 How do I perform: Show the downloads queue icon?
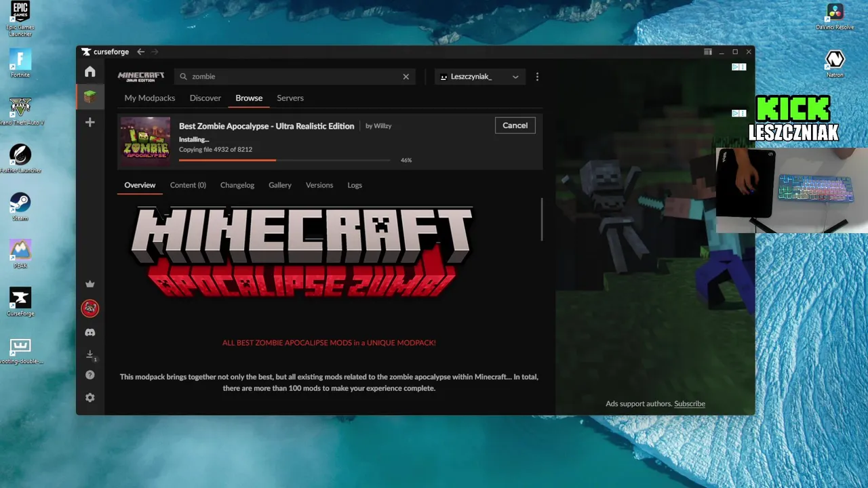[90, 354]
